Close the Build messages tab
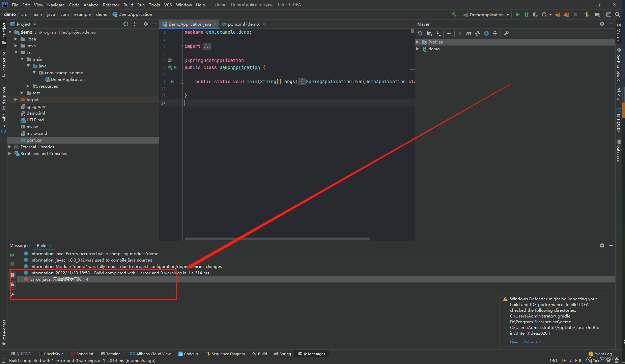Viewport: 625px width, 364px height. [x=50, y=246]
